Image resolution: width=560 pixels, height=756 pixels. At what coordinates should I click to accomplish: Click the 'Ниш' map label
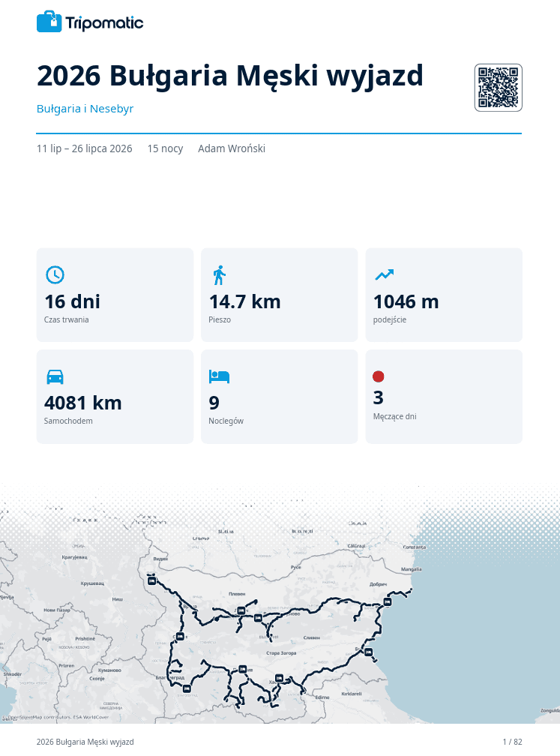pos(118,599)
